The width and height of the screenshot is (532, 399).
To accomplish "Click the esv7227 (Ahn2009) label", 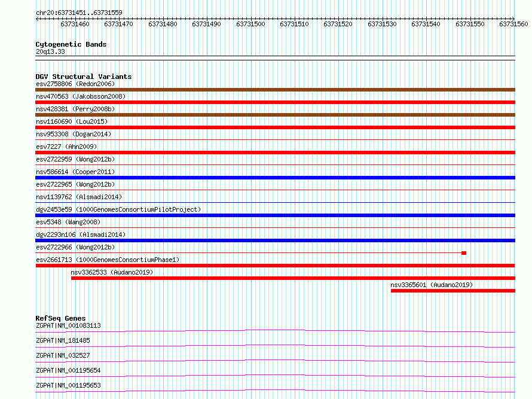I will coord(66,147).
